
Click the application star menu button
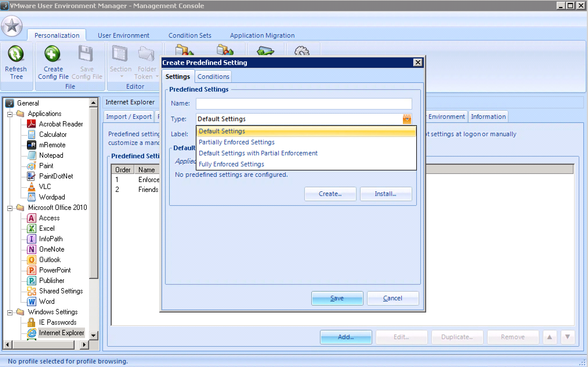point(12,26)
